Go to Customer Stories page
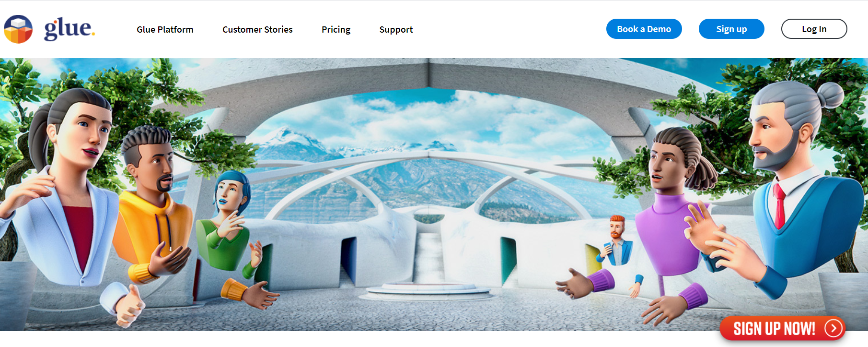 (257, 30)
